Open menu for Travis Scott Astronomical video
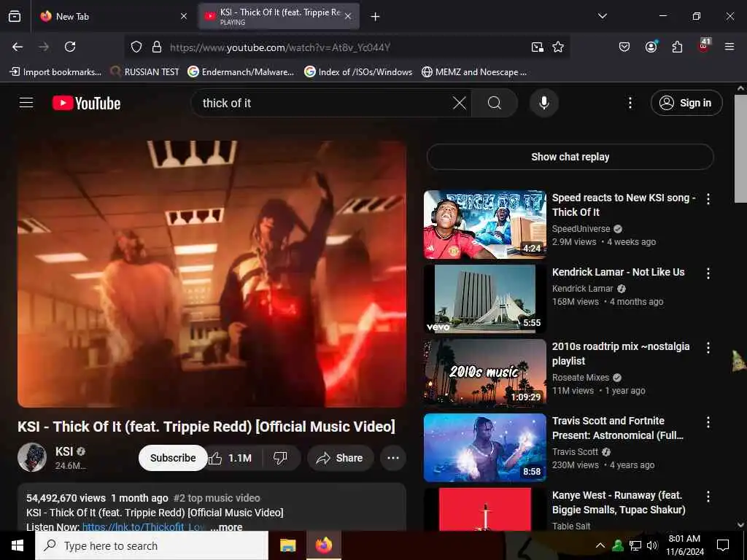The width and height of the screenshot is (747, 560). pyautogui.click(x=708, y=422)
